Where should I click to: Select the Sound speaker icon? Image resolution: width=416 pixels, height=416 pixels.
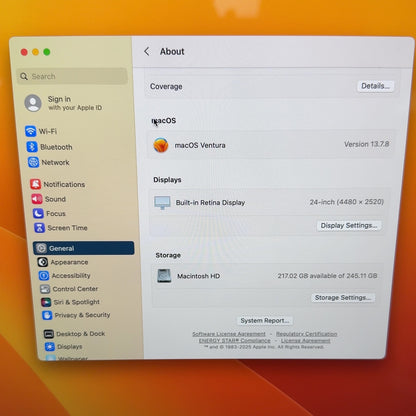(37, 199)
